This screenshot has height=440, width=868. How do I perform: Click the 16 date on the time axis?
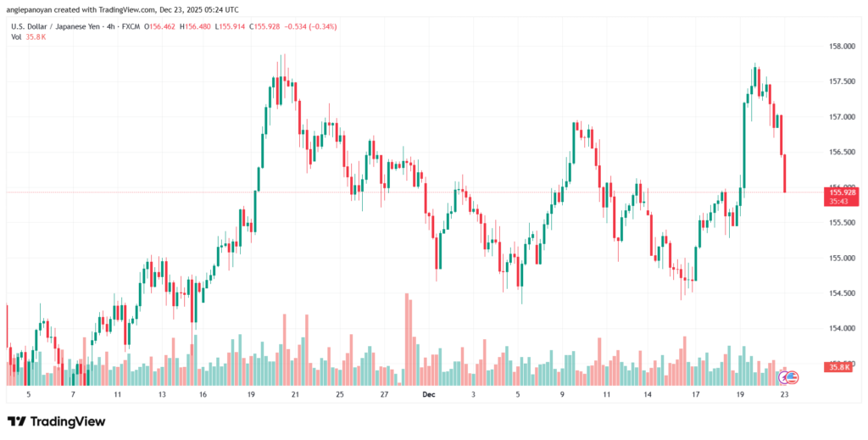[x=203, y=394]
